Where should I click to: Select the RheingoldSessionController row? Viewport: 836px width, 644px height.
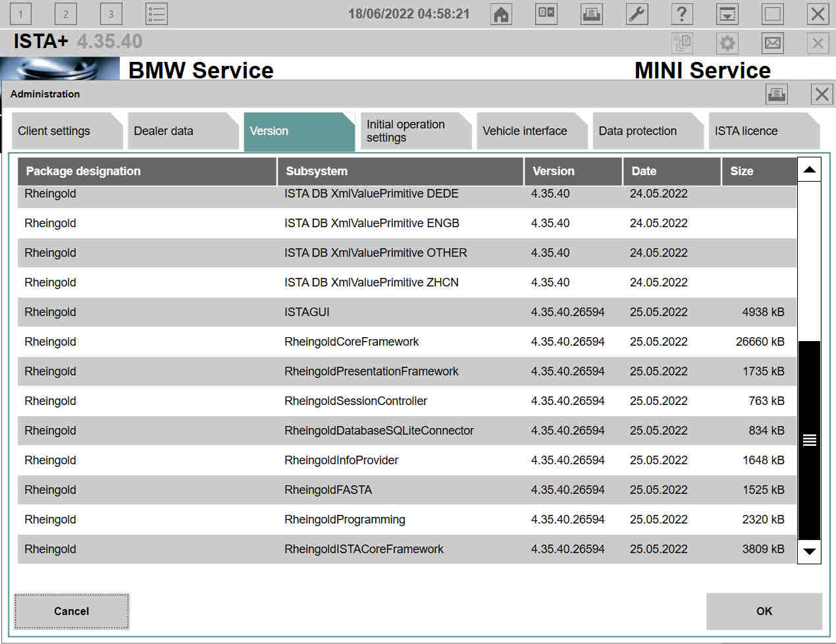pyautogui.click(x=407, y=401)
